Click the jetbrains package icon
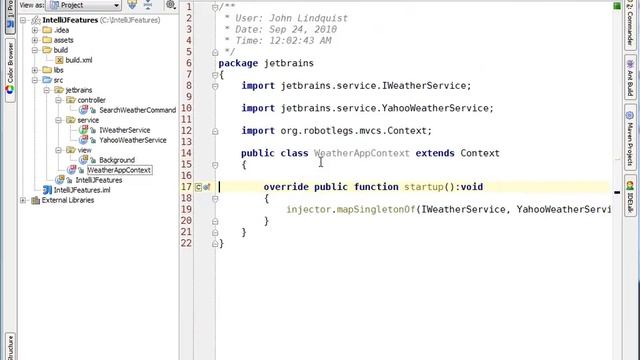The height and width of the screenshot is (360, 640). click(59, 90)
